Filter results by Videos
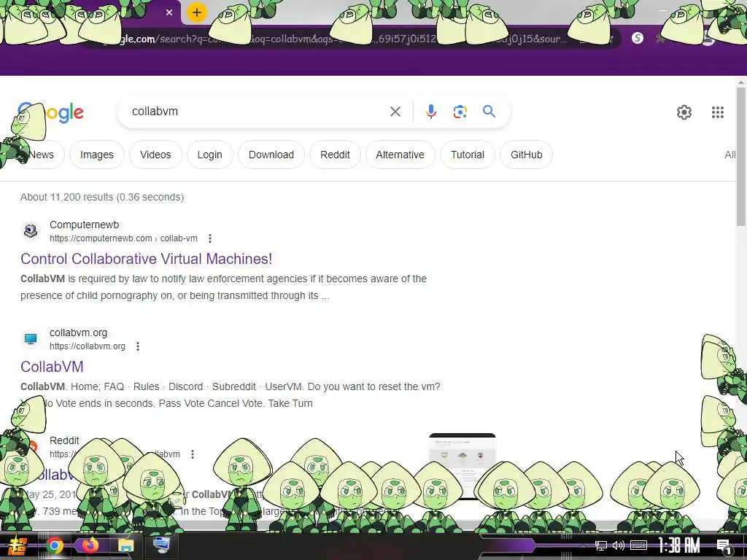Viewport: 747px width, 560px height. tap(155, 155)
